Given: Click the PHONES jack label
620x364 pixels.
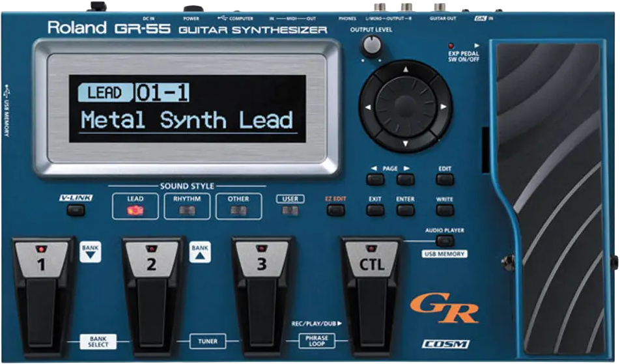Looking at the screenshot, I should click(347, 19).
